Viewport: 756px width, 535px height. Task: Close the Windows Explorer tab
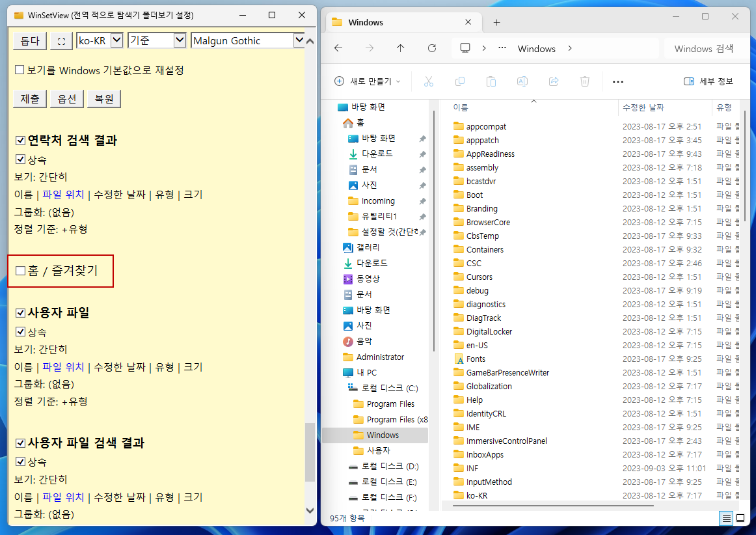468,22
